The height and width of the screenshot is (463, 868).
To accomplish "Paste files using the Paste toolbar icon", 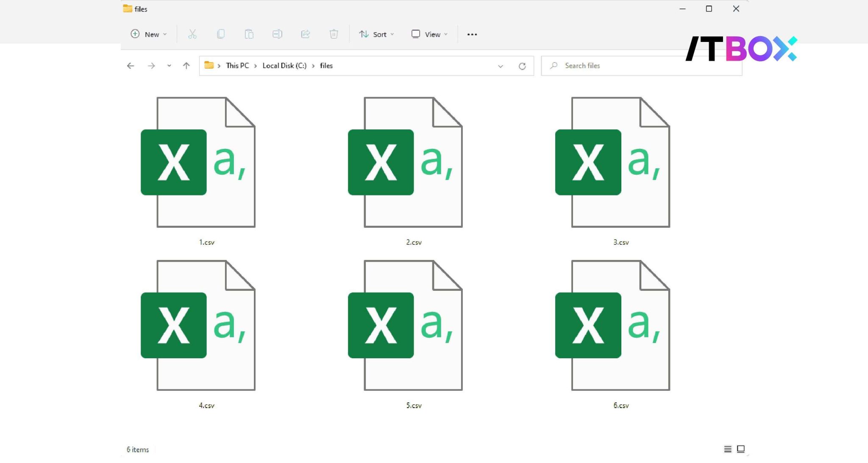I will click(249, 34).
